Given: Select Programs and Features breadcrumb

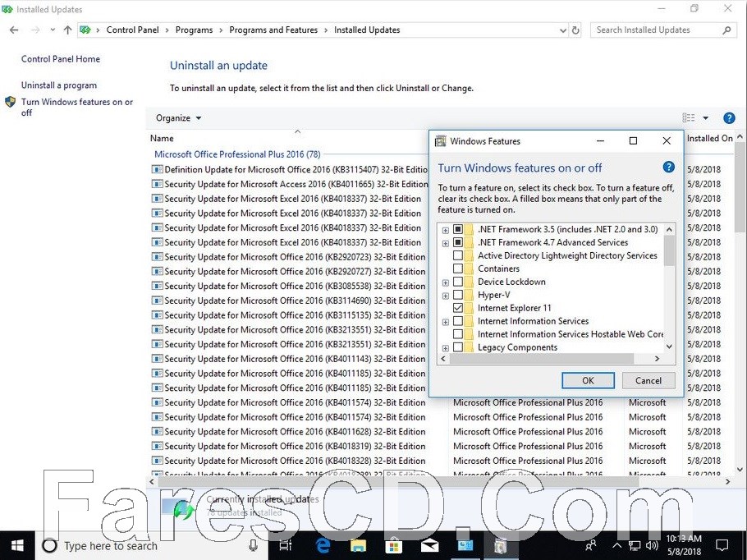Looking at the screenshot, I should pyautogui.click(x=273, y=30).
